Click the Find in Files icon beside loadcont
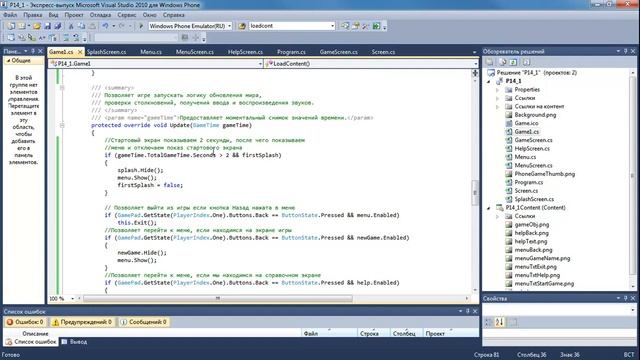This screenshot has height=360, width=640. tap(242, 26)
